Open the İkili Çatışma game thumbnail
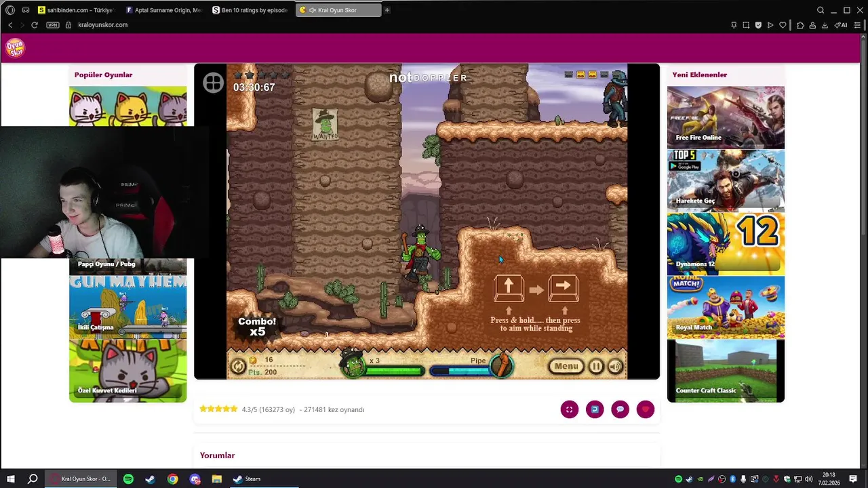This screenshot has width=868, height=488. point(127,307)
